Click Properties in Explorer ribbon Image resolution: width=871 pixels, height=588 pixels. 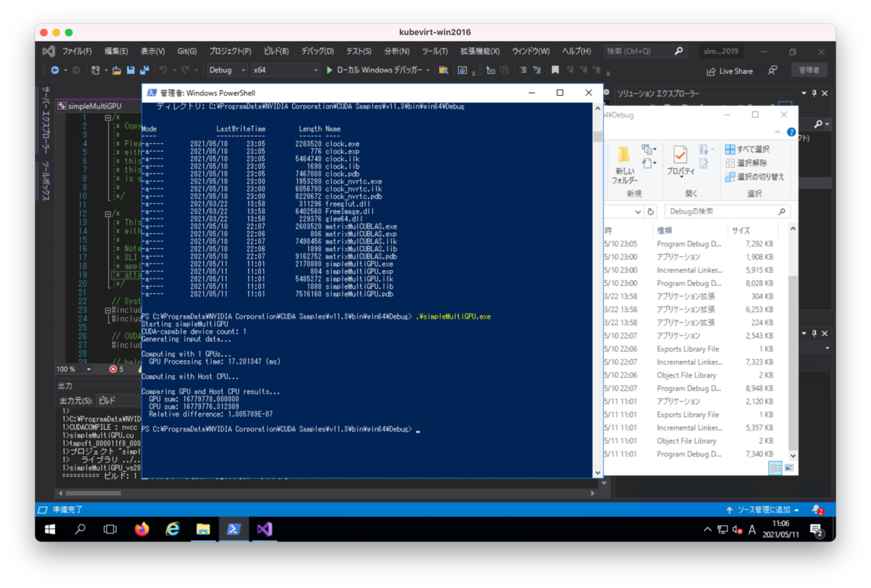pyautogui.click(x=681, y=161)
